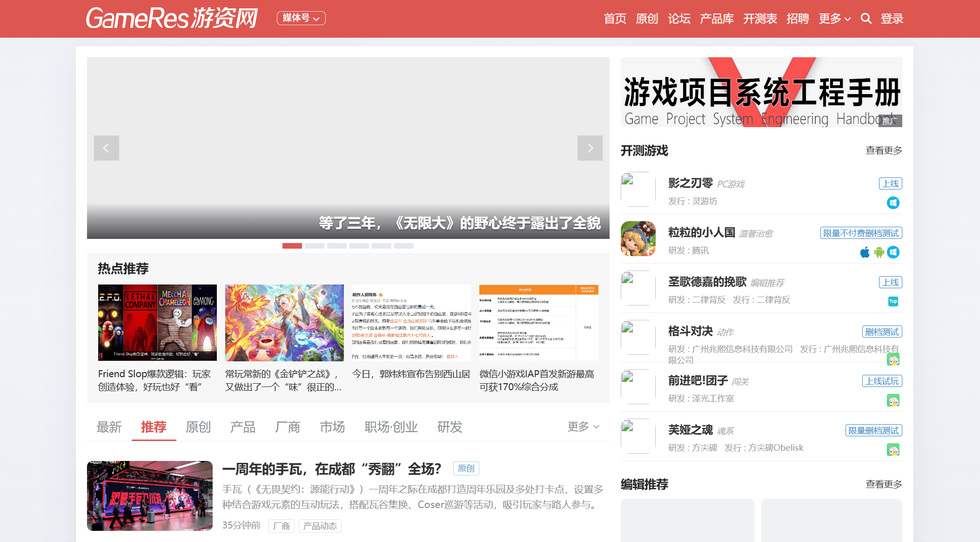Open article 一周年的手瓦,在成都"秀翻"全场?
The width and height of the screenshot is (980, 542).
coord(332,469)
